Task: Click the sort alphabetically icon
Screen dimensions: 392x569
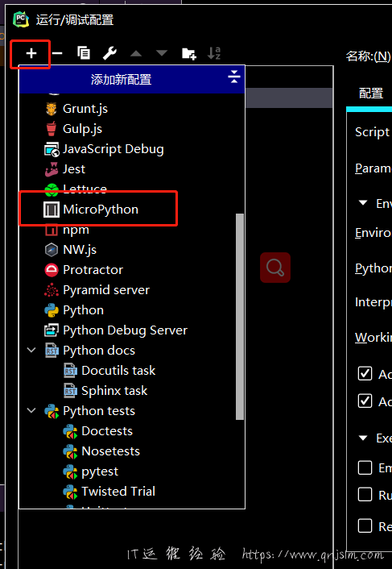Action: click(x=214, y=53)
